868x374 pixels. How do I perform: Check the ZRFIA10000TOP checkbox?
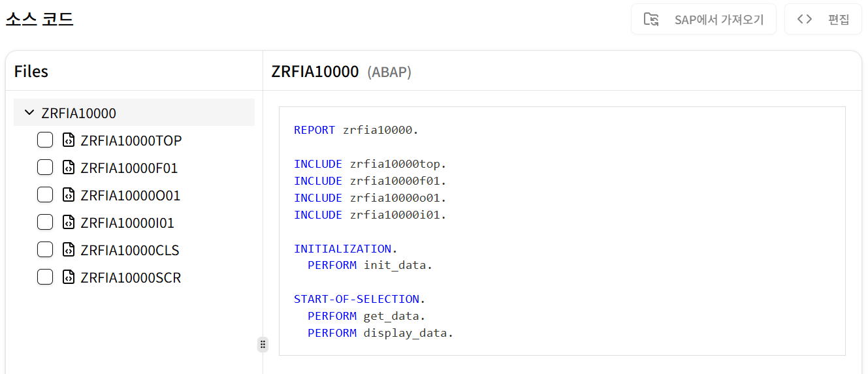45,140
